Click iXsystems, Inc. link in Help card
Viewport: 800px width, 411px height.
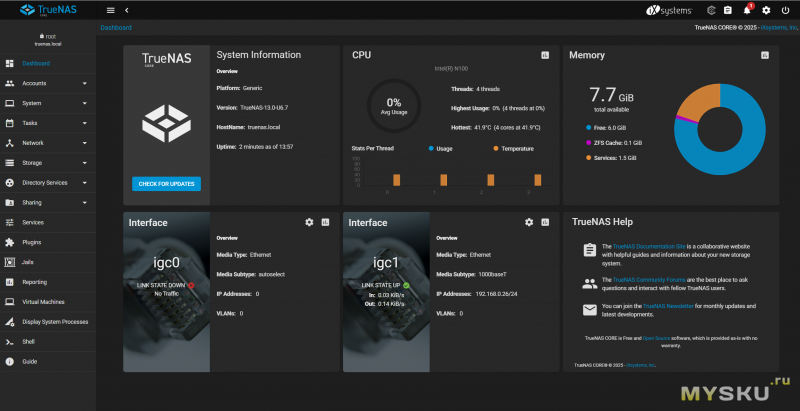(x=640, y=365)
